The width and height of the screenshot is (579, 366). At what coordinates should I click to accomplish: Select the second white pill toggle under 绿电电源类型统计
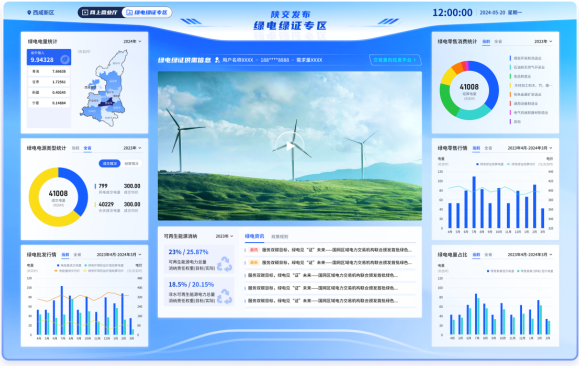coord(131,163)
